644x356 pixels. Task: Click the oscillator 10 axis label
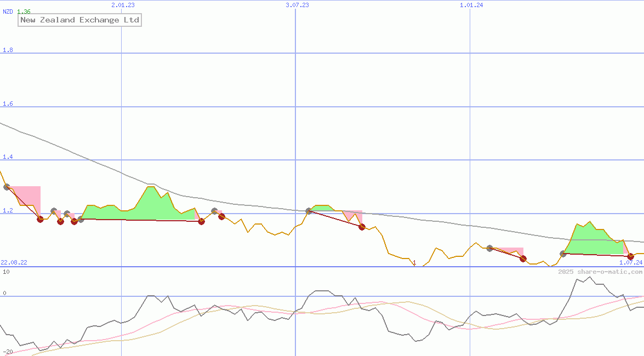click(x=6, y=272)
